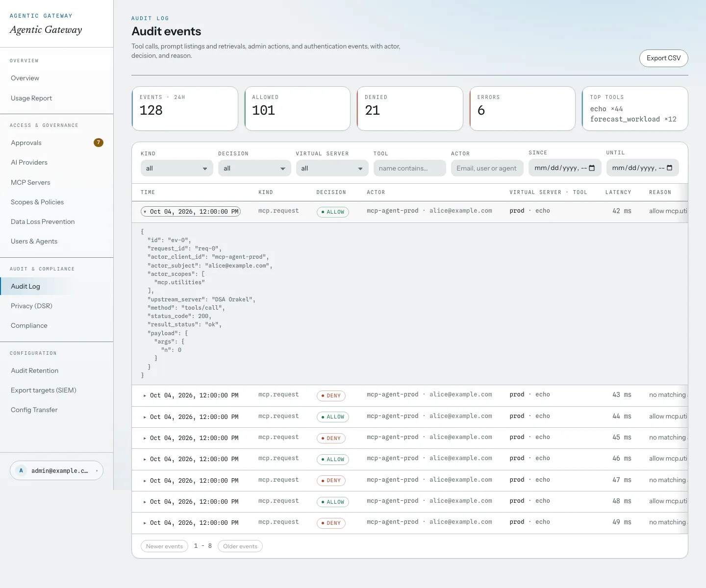Open the admin@example account menu

pos(56,470)
